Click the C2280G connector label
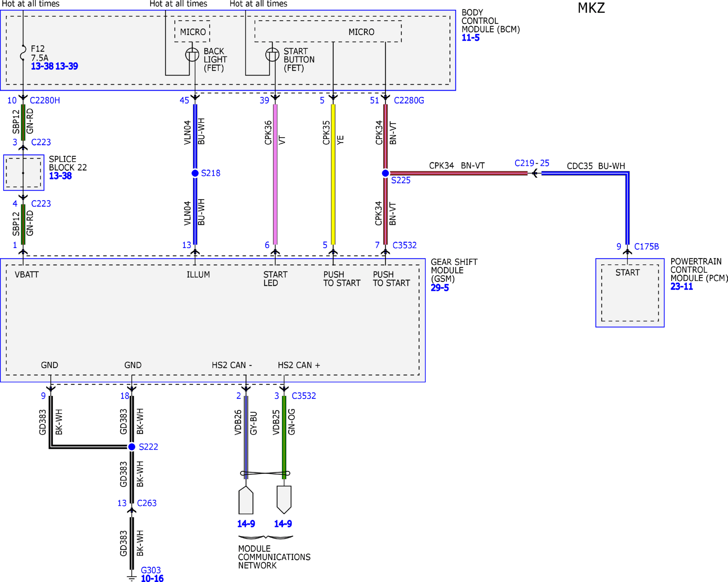 tap(409, 100)
